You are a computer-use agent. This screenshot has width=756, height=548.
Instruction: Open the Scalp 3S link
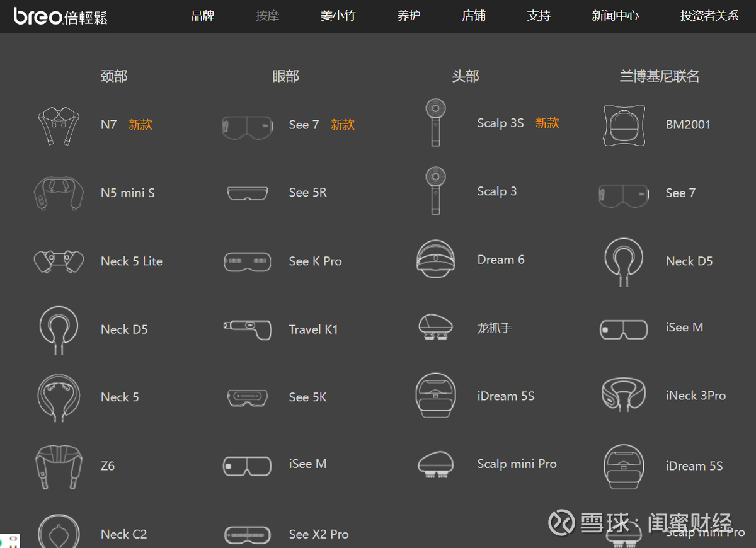click(501, 123)
